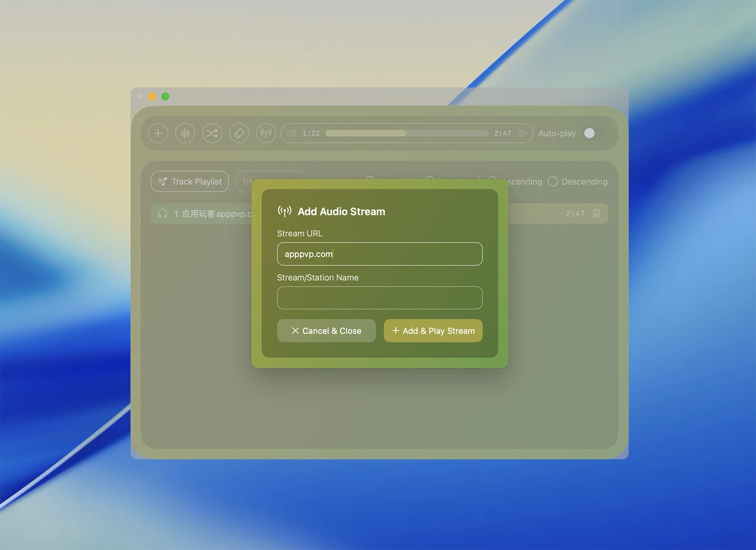Screen dimensions: 756x550
Task: Open the waveform visualizer icon
Action: [x=185, y=133]
